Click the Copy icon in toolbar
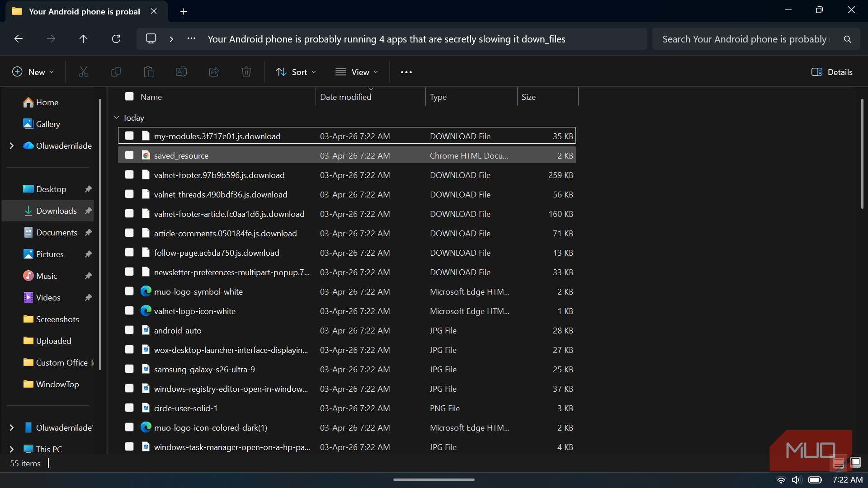Image resolution: width=868 pixels, height=488 pixels. pyautogui.click(x=116, y=72)
